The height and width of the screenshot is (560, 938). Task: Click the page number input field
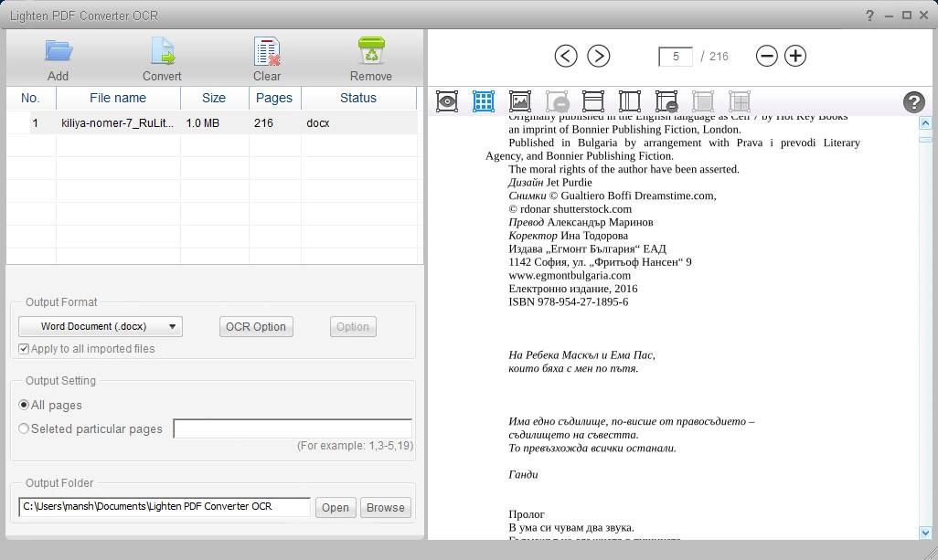(676, 56)
